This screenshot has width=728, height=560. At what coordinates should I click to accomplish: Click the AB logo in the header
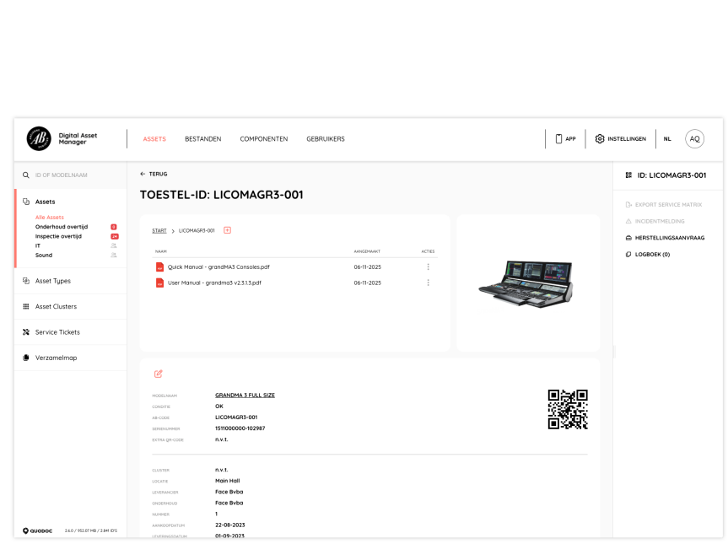(x=39, y=139)
